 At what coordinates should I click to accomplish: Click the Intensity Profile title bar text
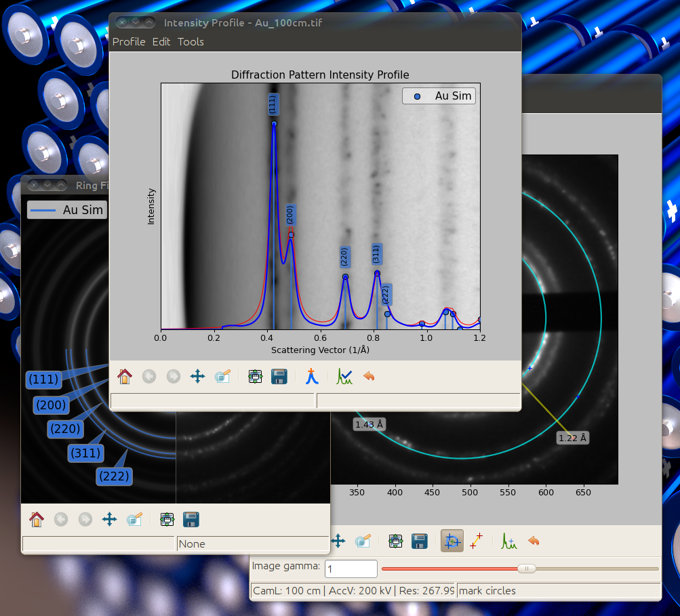(x=243, y=22)
